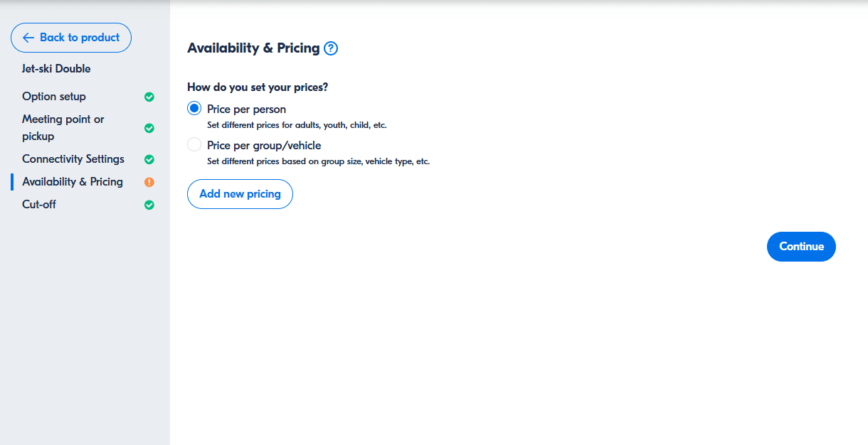Click the 'adults, youth, child' description text
The height and width of the screenshot is (445, 868).
(296, 125)
